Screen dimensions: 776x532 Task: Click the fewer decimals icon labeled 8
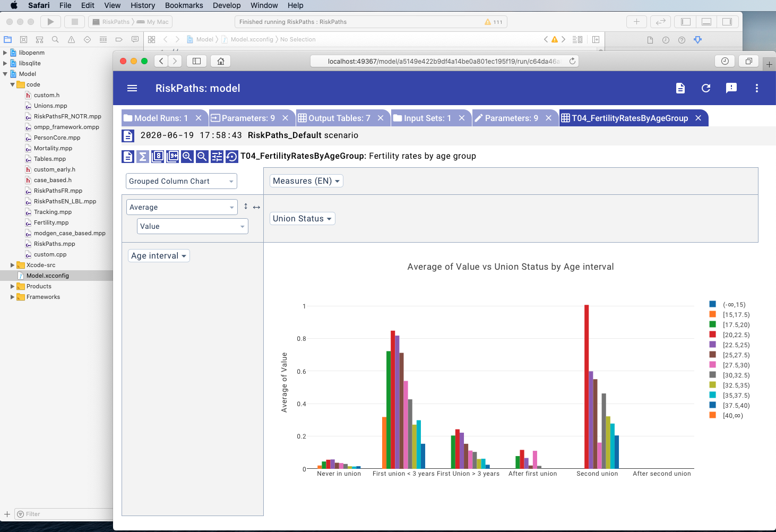click(x=157, y=156)
